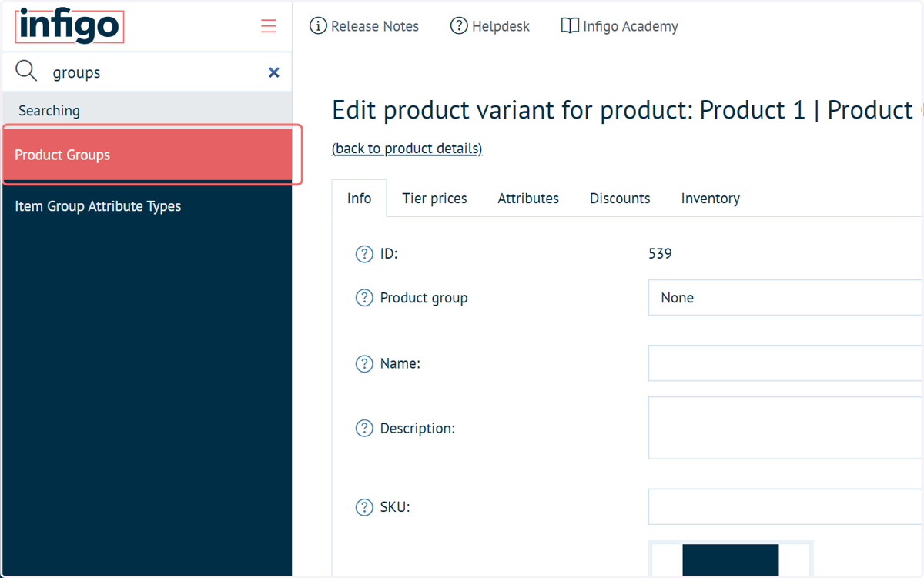924x578 pixels.
Task: Open Release Notes link
Action: (x=374, y=26)
